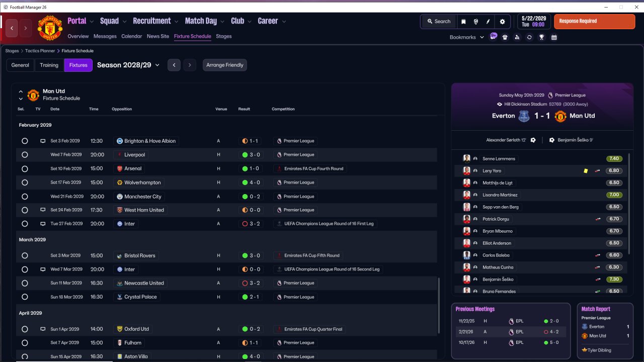The width and height of the screenshot is (644, 362).
Task: Open the calendar icon in bookmarks bar
Action: (x=554, y=37)
